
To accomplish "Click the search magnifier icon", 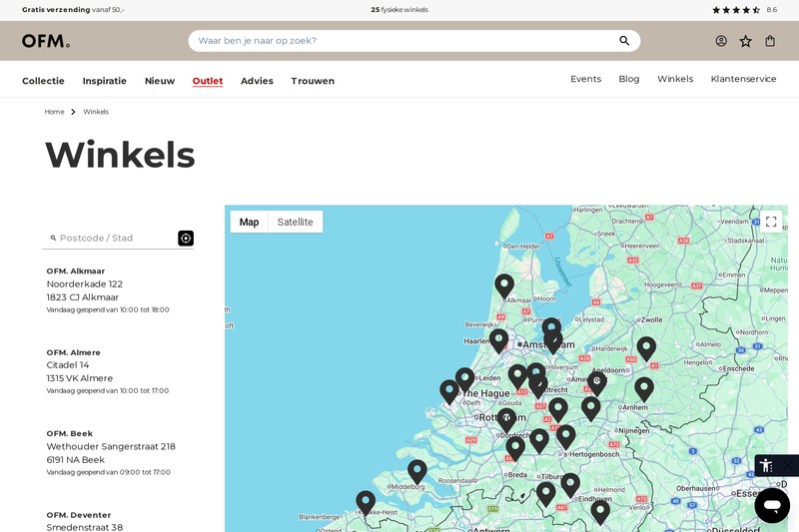I will pos(623,41).
